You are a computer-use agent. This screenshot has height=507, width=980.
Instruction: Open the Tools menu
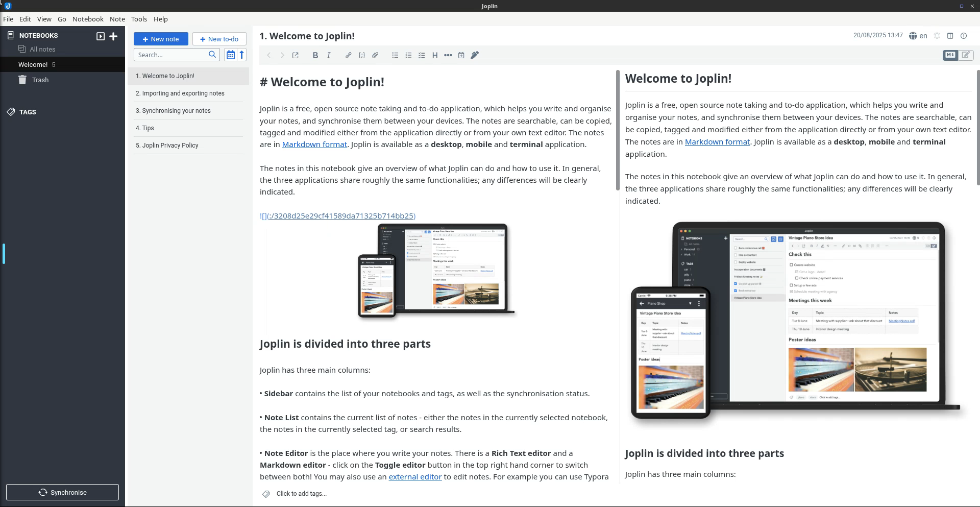coord(139,19)
